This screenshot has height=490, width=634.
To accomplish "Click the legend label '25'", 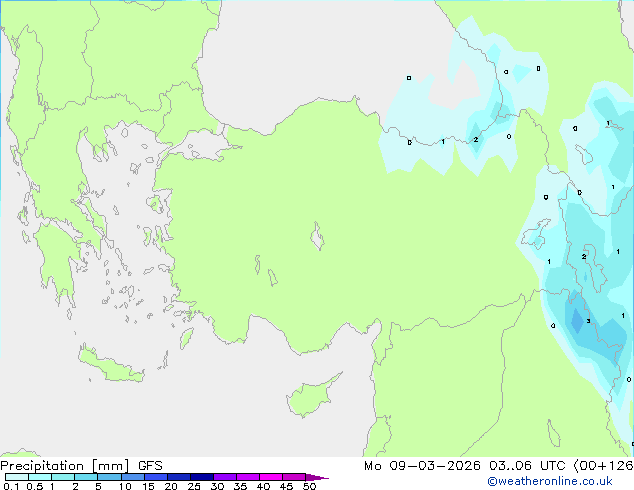I will [x=194, y=486].
